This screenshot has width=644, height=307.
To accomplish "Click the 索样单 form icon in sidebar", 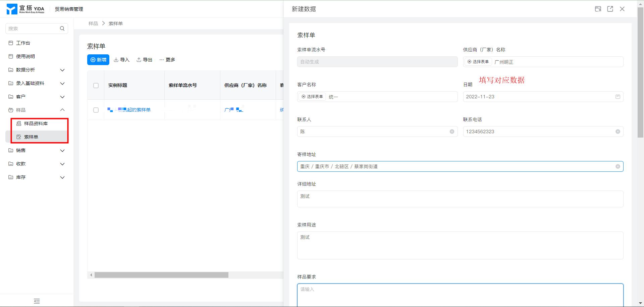I will pyautogui.click(x=19, y=137).
